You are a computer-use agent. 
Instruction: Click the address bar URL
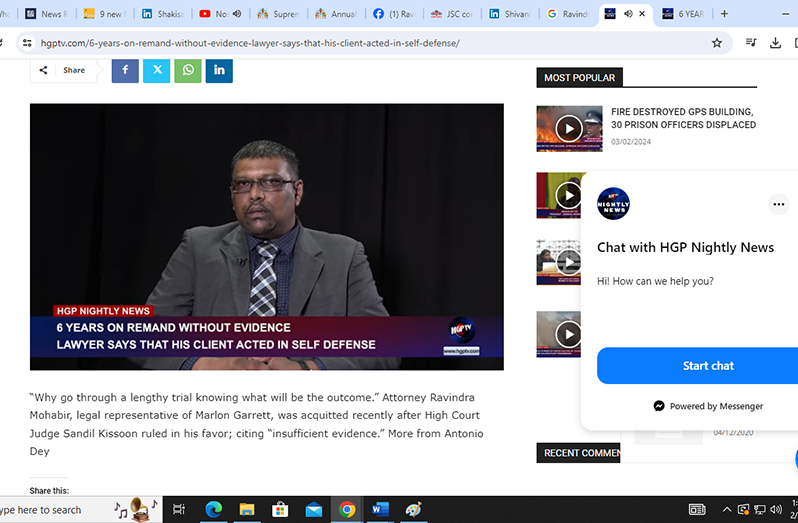pos(250,43)
